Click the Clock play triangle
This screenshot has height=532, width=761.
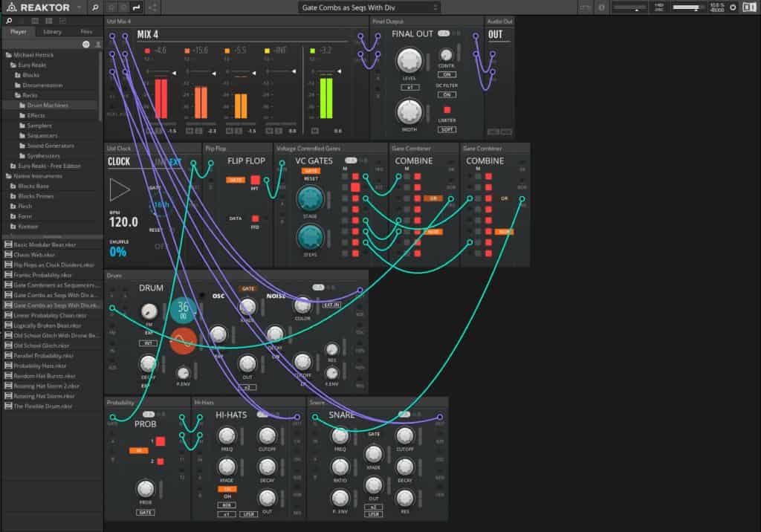[x=120, y=189]
